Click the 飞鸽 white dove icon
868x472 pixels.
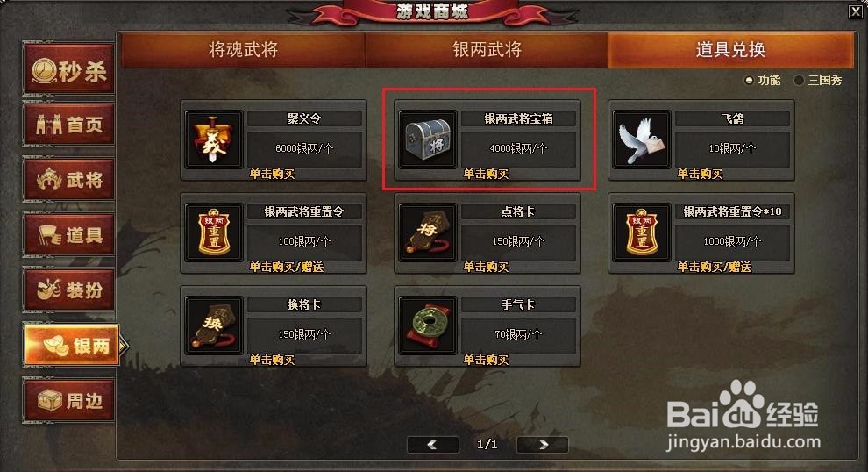coord(642,139)
